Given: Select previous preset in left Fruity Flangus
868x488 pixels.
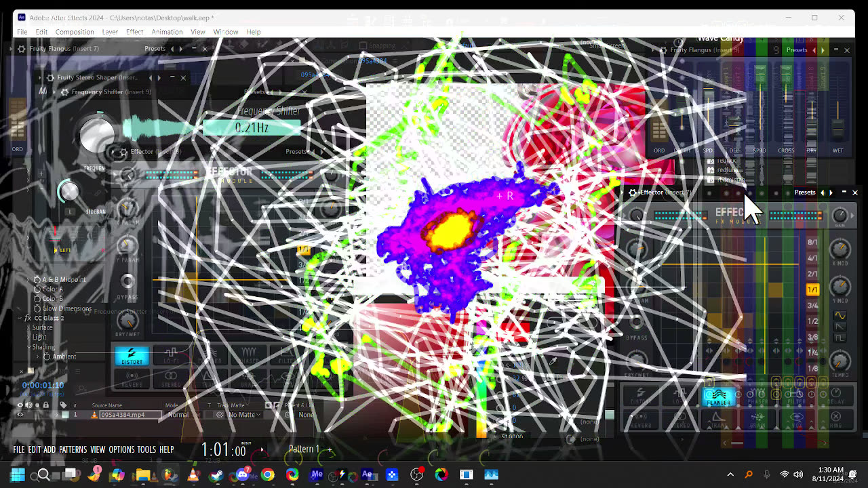Looking at the screenshot, I should click(172, 49).
